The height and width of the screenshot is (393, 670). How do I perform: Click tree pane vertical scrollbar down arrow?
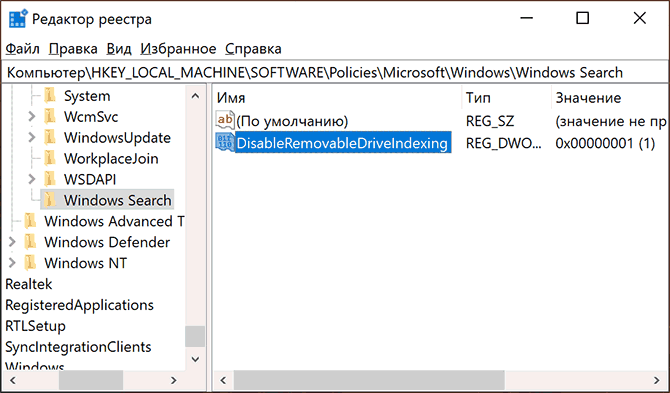pyautogui.click(x=195, y=359)
